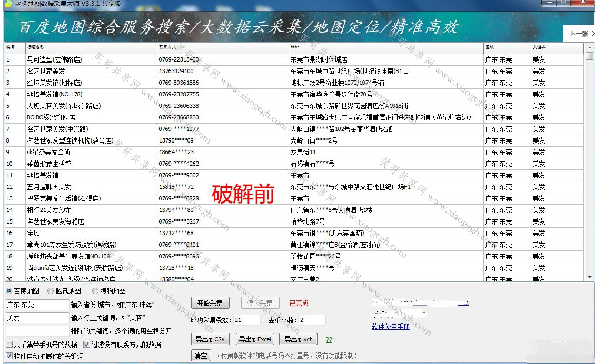
Task: Select row 丝域美发馆(地标店)
Action: [x=294, y=83]
